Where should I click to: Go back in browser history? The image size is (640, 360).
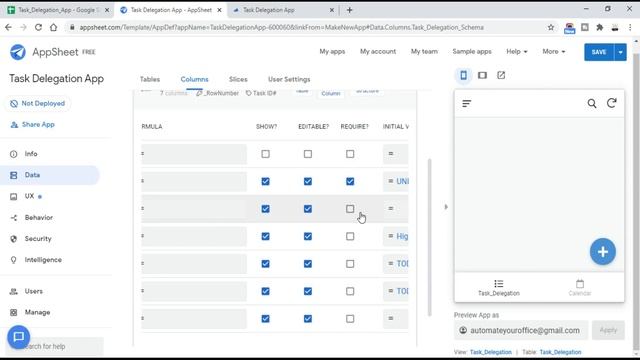point(8,27)
